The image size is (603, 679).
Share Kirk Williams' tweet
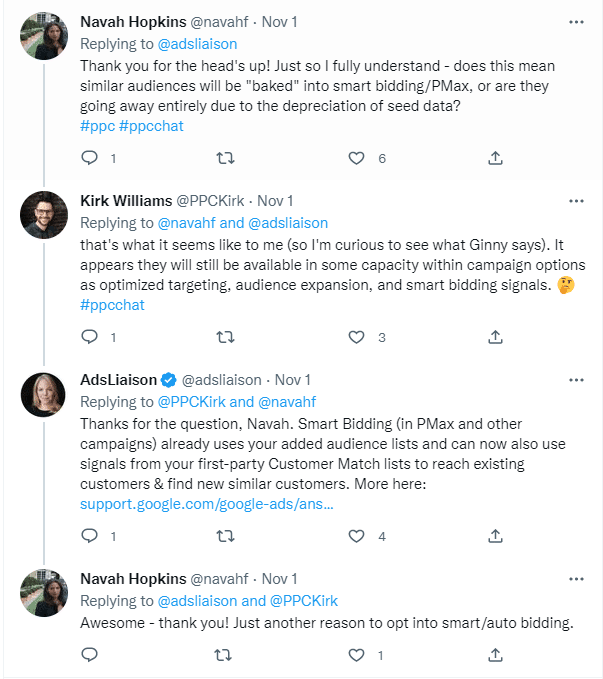coord(495,337)
